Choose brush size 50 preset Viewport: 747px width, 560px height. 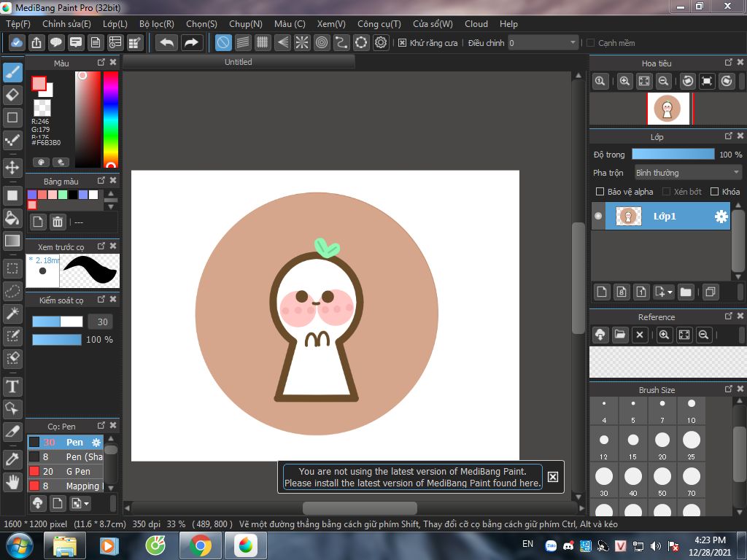point(662,481)
